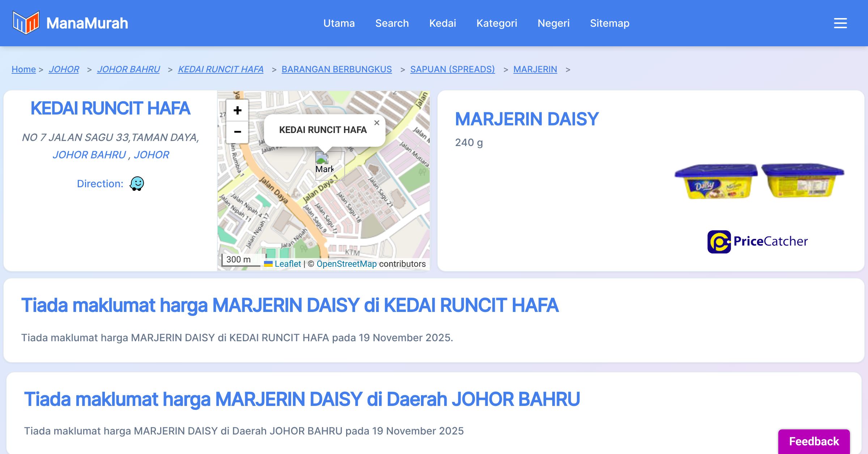Follow the JOHOR BAHRU breadcrumb link
The image size is (868, 454).
(x=128, y=69)
